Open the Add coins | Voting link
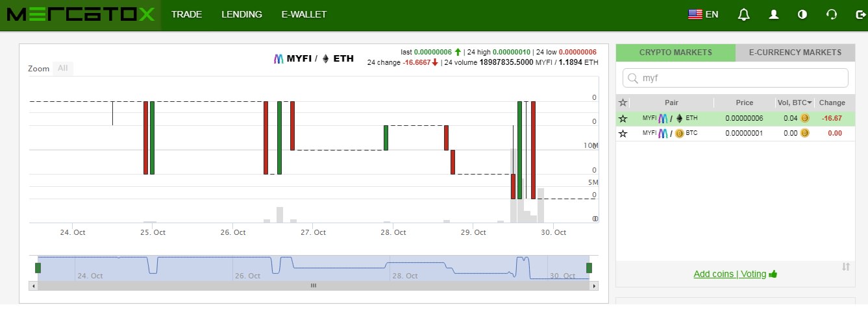This screenshot has height=316, width=868. (x=730, y=274)
